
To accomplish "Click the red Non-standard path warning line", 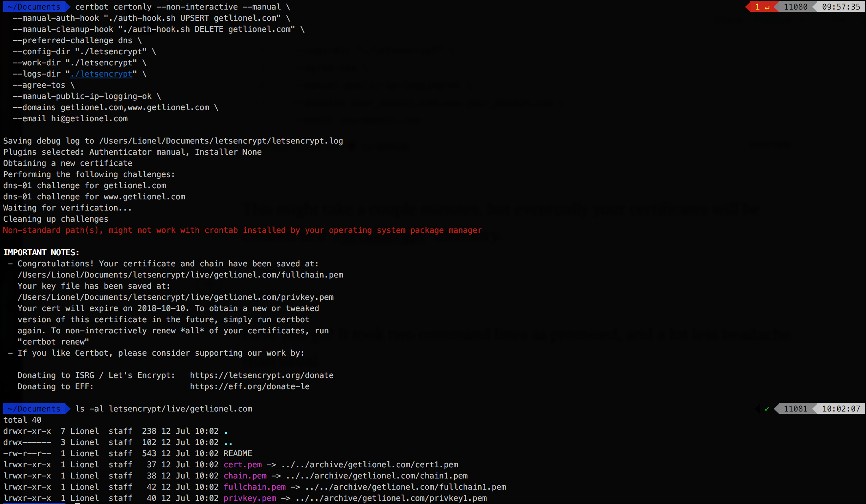I will pos(242,230).
